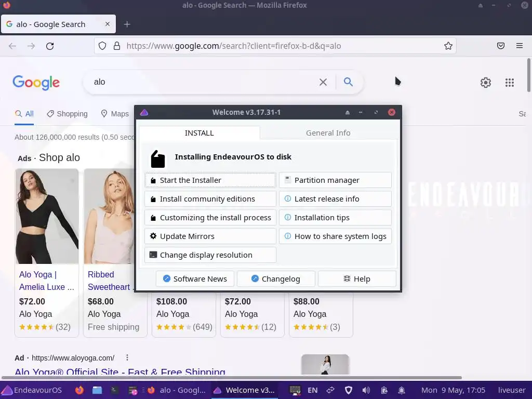The image size is (532, 399).
Task: Select the INSTALL tab
Action: click(x=199, y=133)
